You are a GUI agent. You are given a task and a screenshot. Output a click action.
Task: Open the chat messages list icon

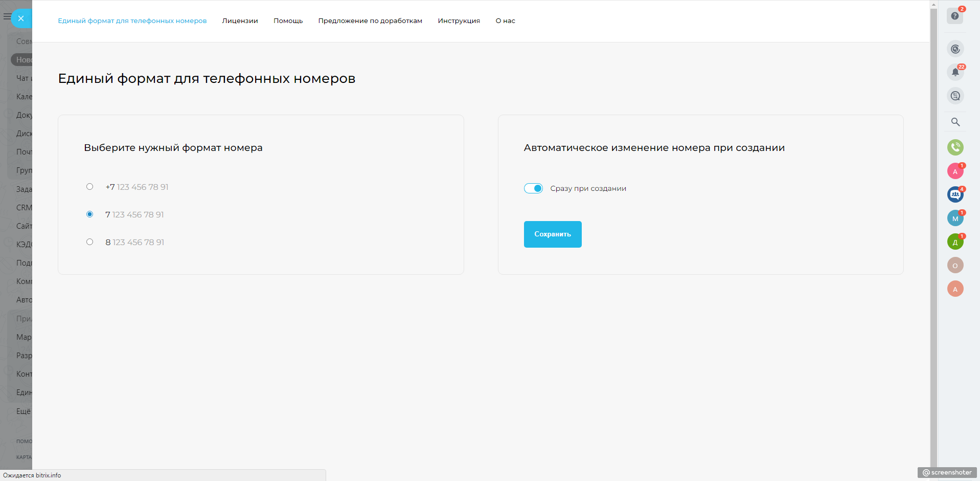[955, 96]
